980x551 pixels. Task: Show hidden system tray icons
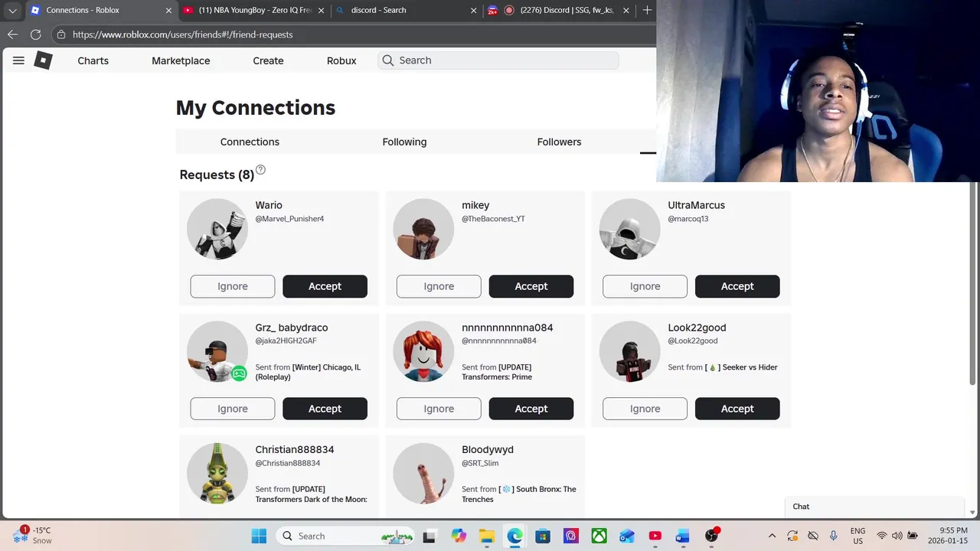pyautogui.click(x=772, y=536)
